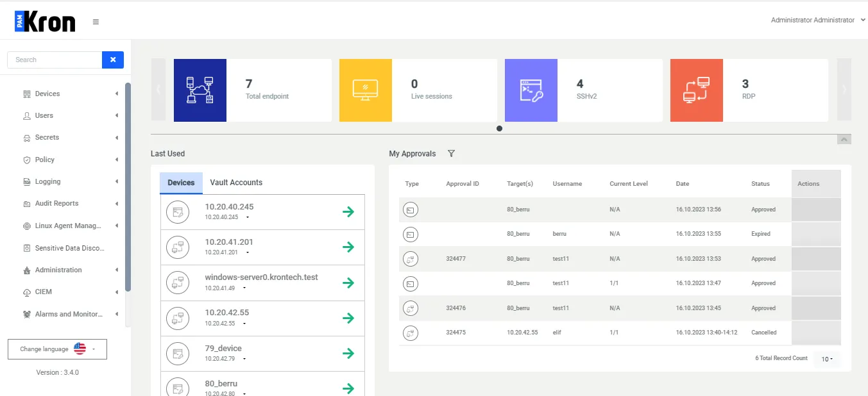Expand the Alarms and Monitoring arrow
Screen dimensions: 868x396
(117, 314)
